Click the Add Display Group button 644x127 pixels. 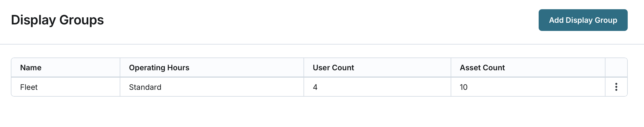[x=583, y=20]
